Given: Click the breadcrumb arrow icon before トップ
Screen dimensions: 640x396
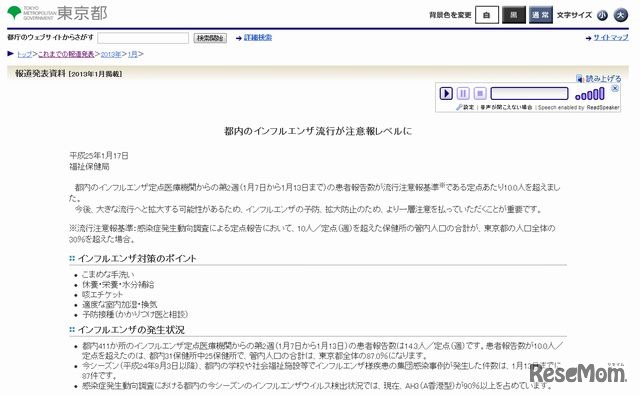Looking at the screenshot, I should tap(11, 53).
